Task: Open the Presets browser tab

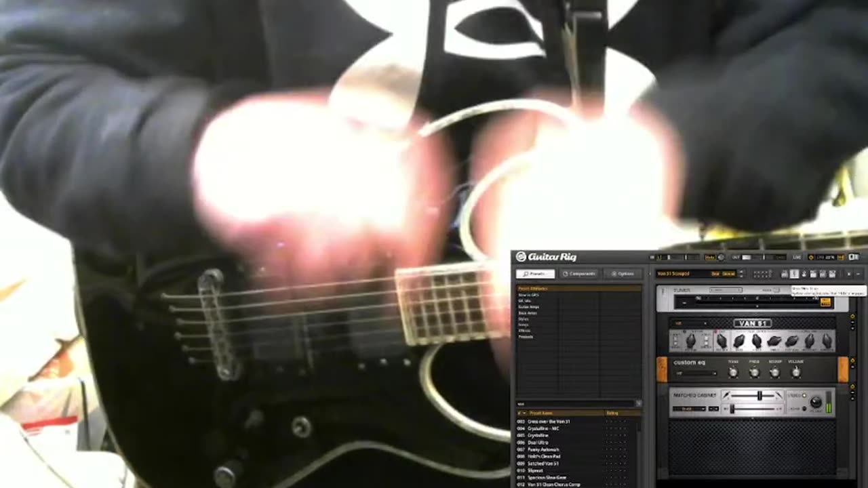Action: [x=535, y=274]
